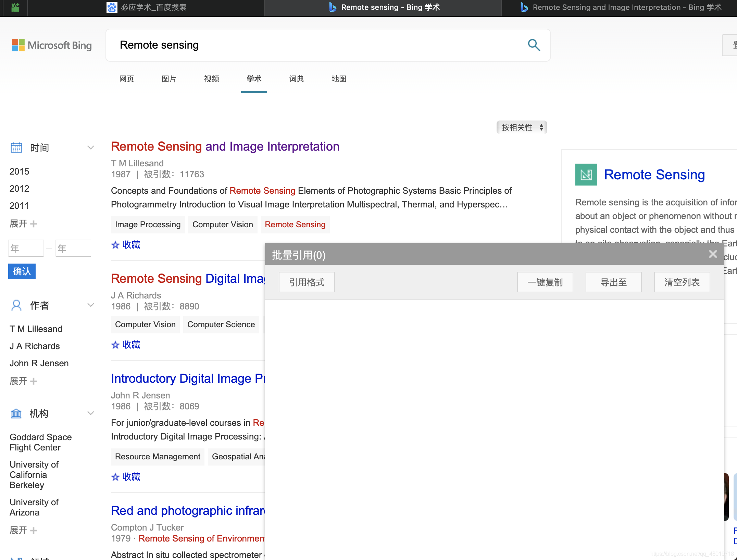
Task: Click the Resource Management tag
Action: [x=158, y=457]
